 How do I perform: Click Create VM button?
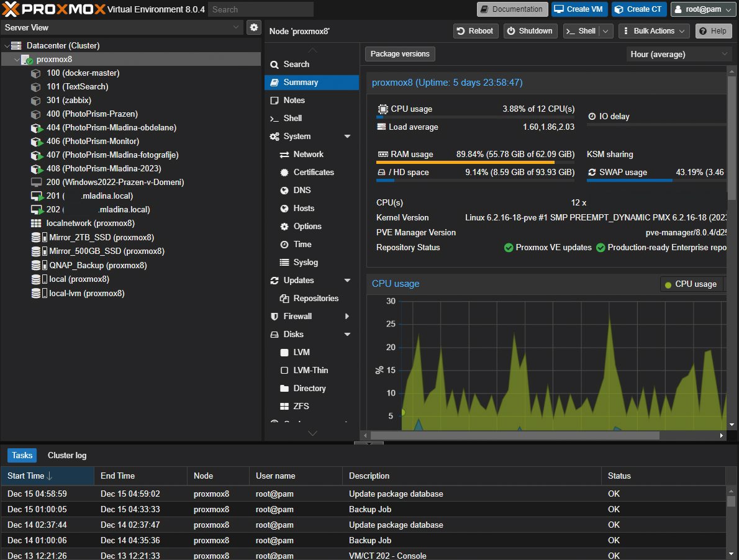point(579,9)
